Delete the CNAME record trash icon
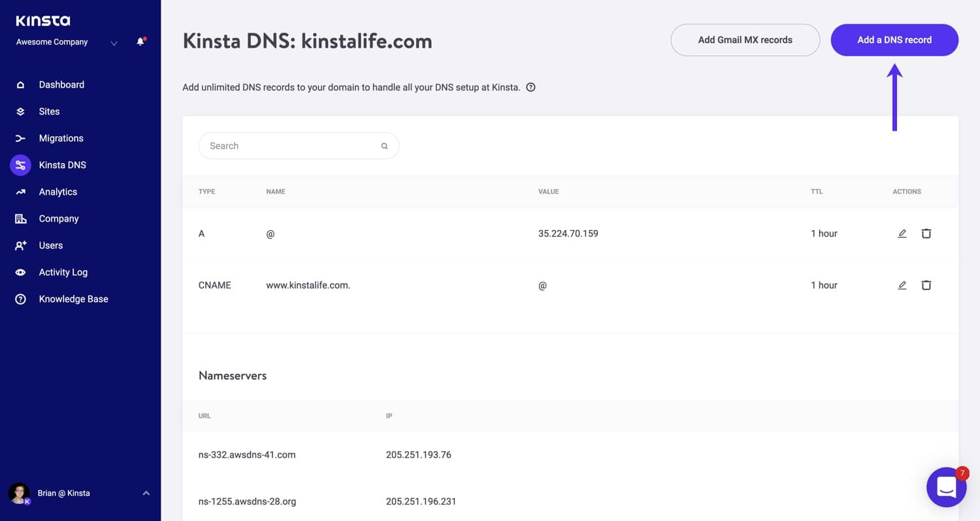Screen dimensions: 980x521 pos(926,285)
